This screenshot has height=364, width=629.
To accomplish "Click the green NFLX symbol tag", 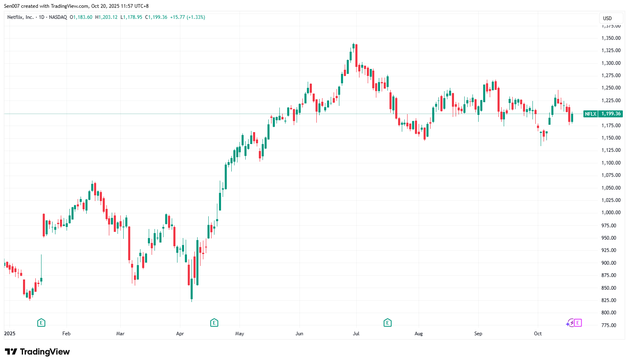I will [590, 114].
